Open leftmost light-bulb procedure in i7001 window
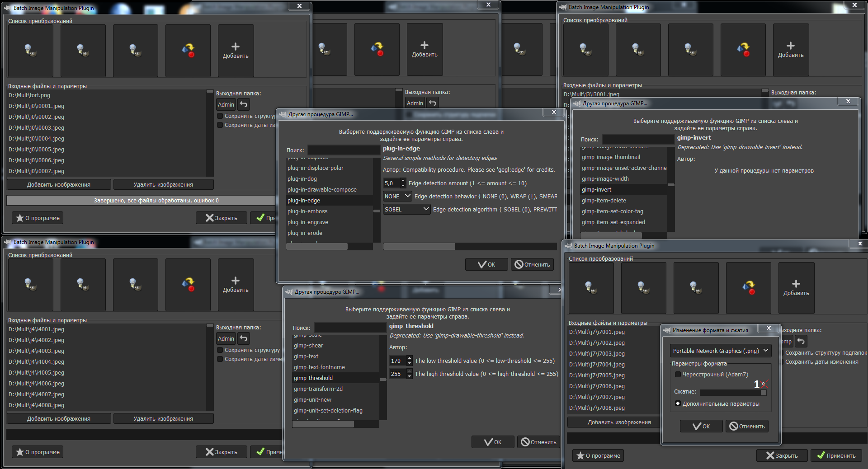The image size is (868, 469). 591,288
